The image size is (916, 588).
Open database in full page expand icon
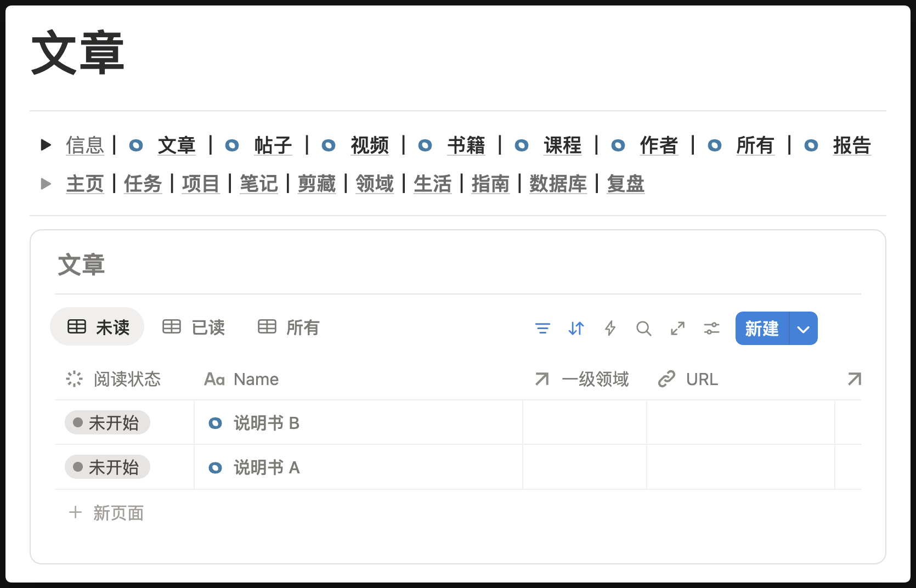tap(677, 329)
